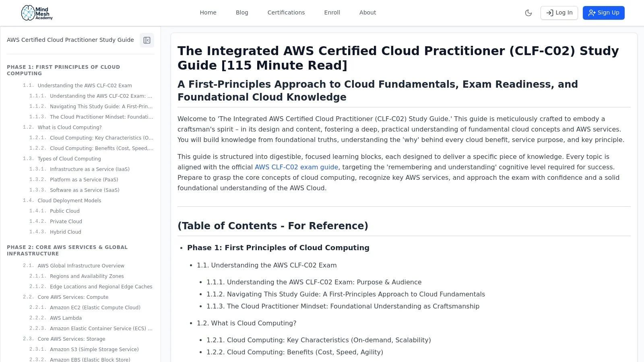Open Edge Locations and Regional Edge Caches
Image resolution: width=644 pixels, height=362 pixels.
tap(101, 287)
